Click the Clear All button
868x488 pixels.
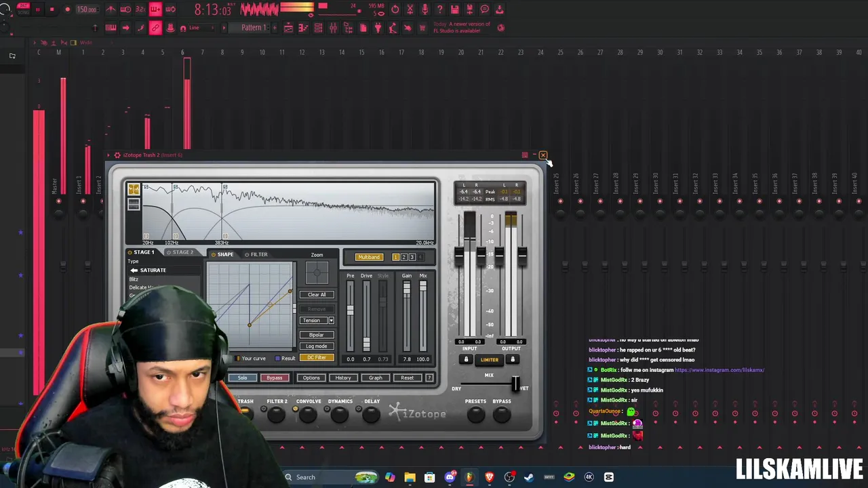tap(317, 295)
